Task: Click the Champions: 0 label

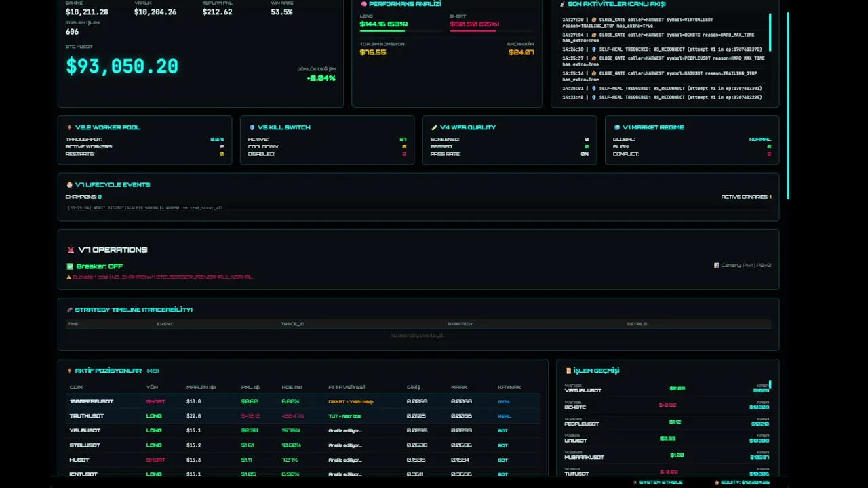Action: (x=83, y=197)
